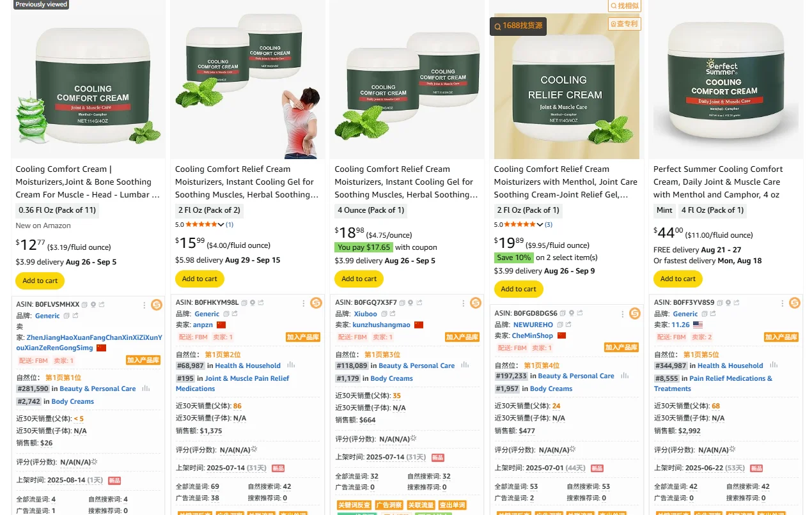Click 加入产品库 on the Xiuboo product card
Screen dimensions: 812x515
coord(462,337)
